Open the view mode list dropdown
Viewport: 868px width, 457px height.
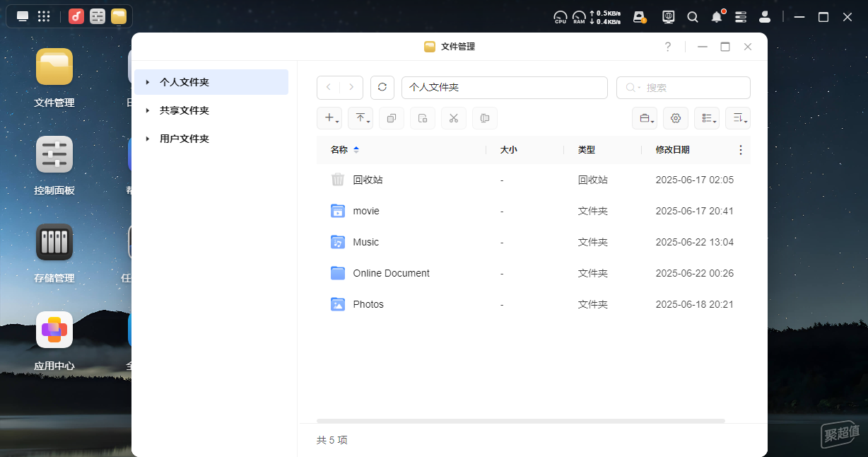[x=707, y=118]
